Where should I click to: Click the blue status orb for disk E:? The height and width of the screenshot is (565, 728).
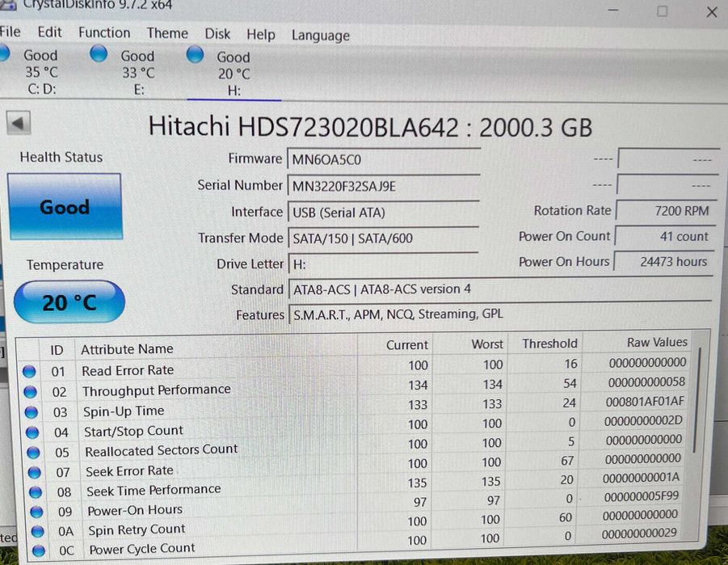(99, 54)
